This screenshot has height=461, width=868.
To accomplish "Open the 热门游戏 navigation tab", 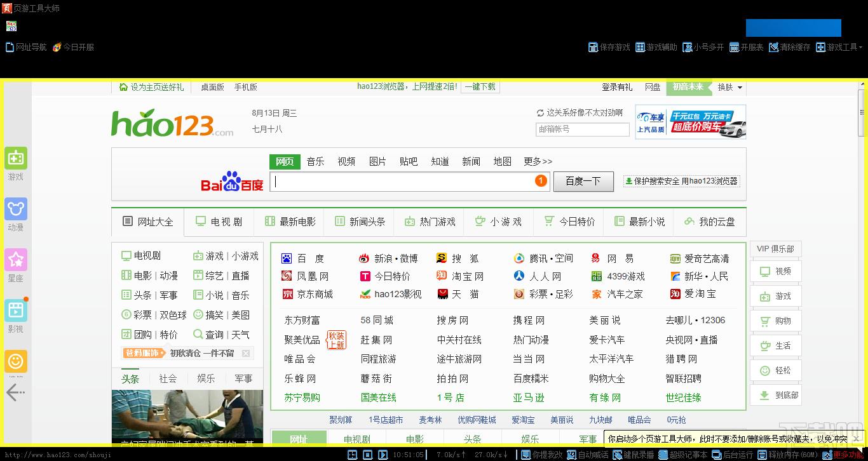I will coord(430,222).
